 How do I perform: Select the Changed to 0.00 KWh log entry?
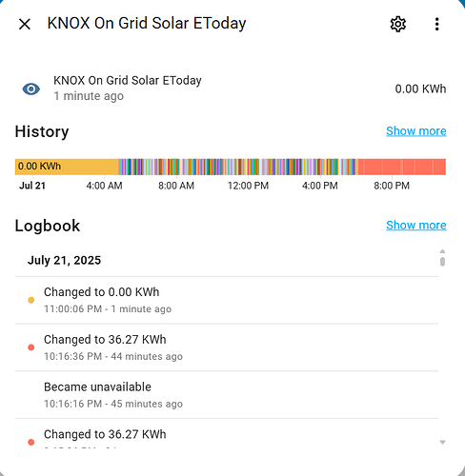pos(227,300)
